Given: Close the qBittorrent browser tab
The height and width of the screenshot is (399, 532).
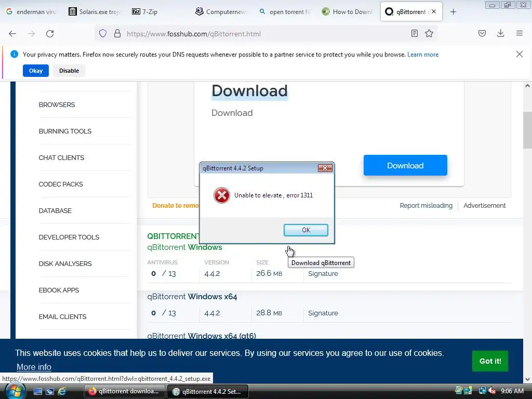Looking at the screenshot, I should coord(434,11).
